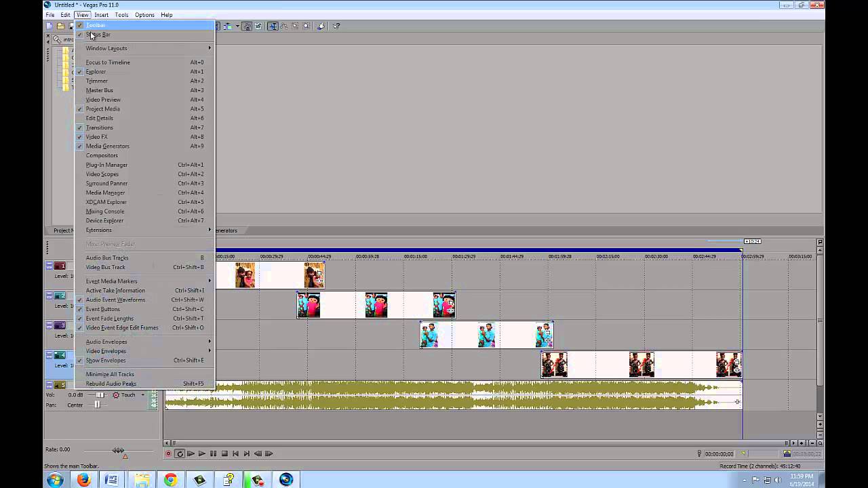
Task: Toggle Transitions window in View menu
Action: pos(145,127)
